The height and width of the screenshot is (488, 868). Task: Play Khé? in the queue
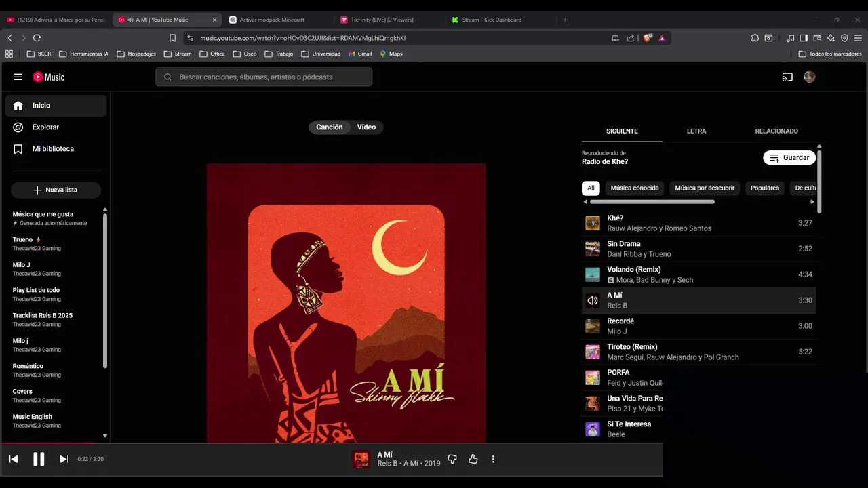(x=698, y=223)
